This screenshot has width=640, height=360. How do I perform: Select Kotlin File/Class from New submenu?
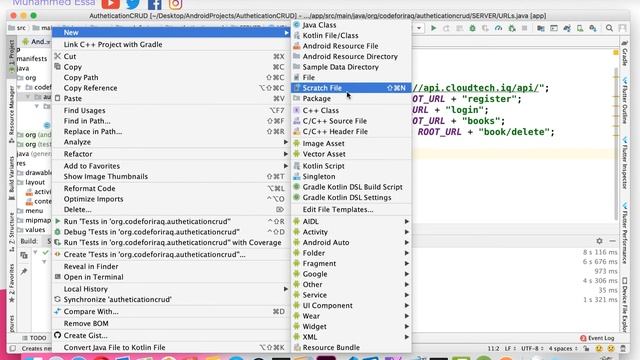[351, 36]
